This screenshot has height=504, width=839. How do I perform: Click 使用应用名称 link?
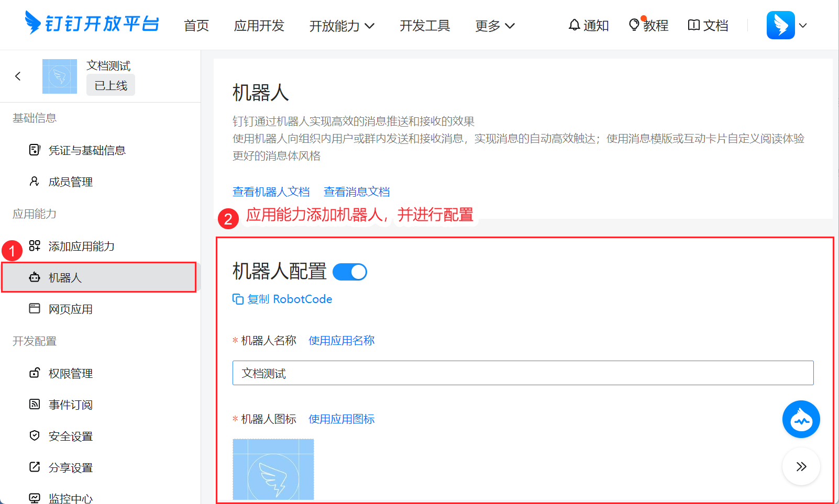[x=341, y=340]
